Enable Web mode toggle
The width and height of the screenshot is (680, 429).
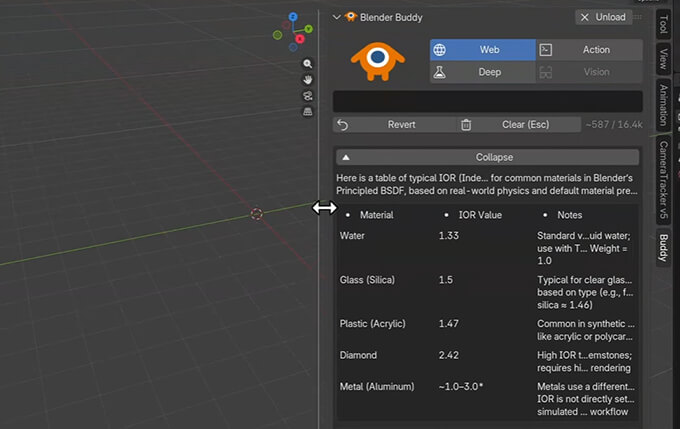pos(482,50)
